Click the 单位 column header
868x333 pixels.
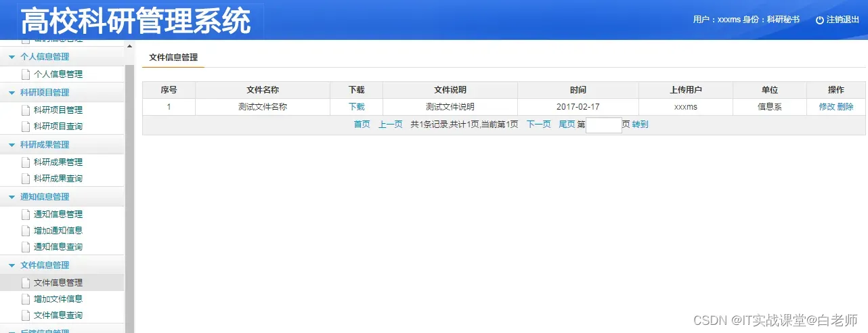[770, 90]
